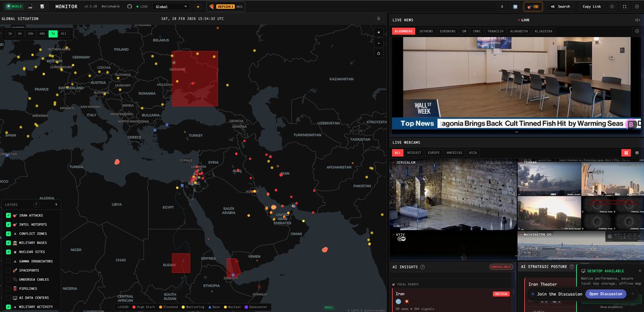Viewport: 644px width, 312px height.
Task: Collapse the Layers panel arrow
Action: click(x=56, y=205)
